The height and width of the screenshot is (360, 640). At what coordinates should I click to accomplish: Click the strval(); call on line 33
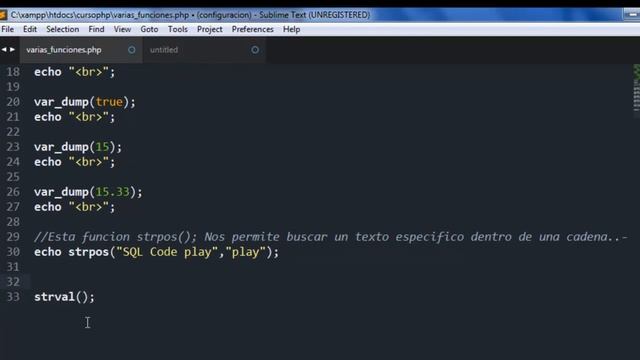64,297
